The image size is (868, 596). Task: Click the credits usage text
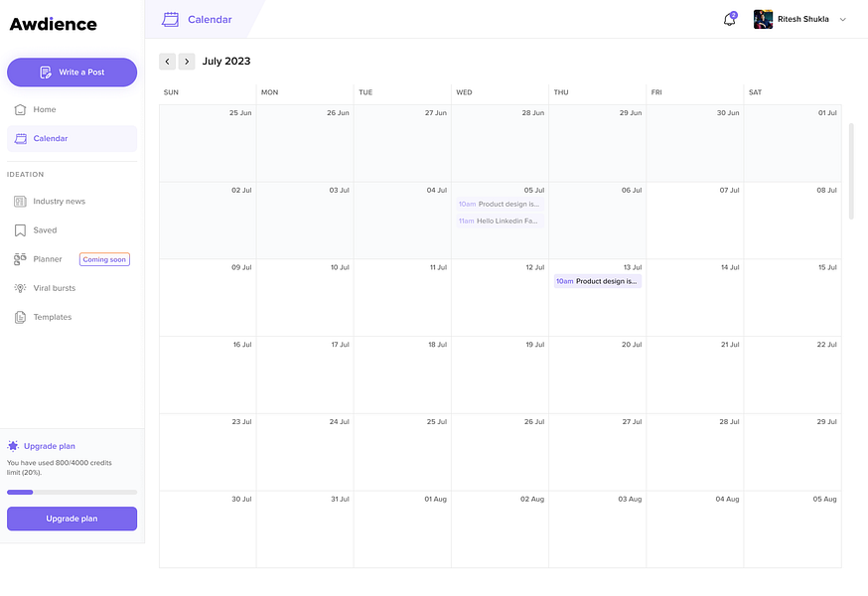[60, 468]
